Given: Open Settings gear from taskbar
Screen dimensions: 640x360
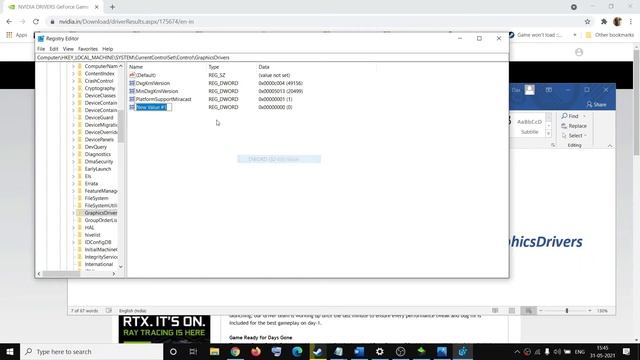Looking at the screenshot, I should [380, 351].
